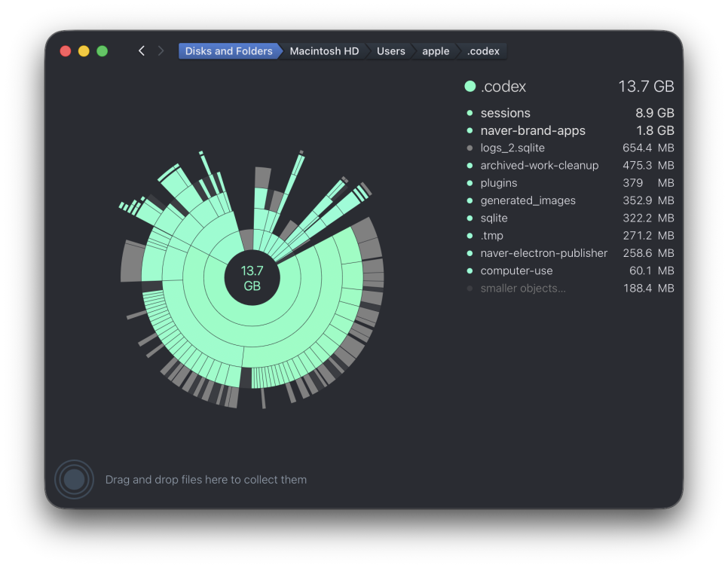
Task: Select Disks and Folders breadcrumb
Action: click(x=229, y=51)
